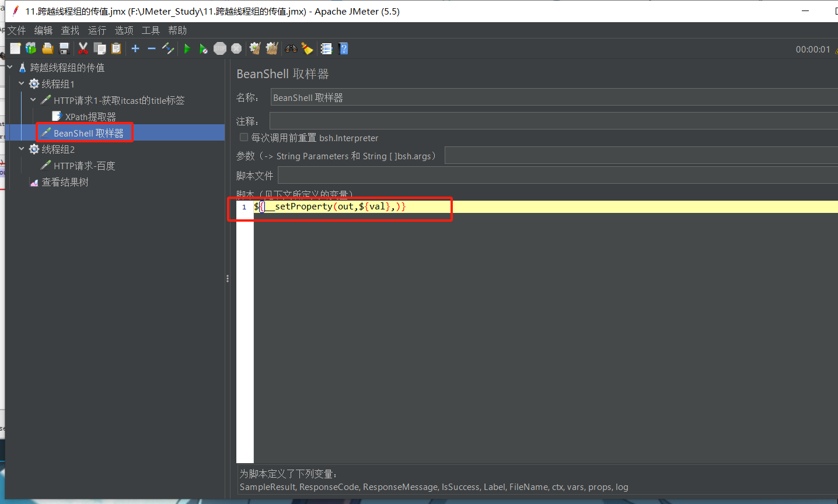Select HTTP请求1-获取itcast的title标签 sampler
Image resolution: width=838 pixels, height=504 pixels.
[x=119, y=100]
